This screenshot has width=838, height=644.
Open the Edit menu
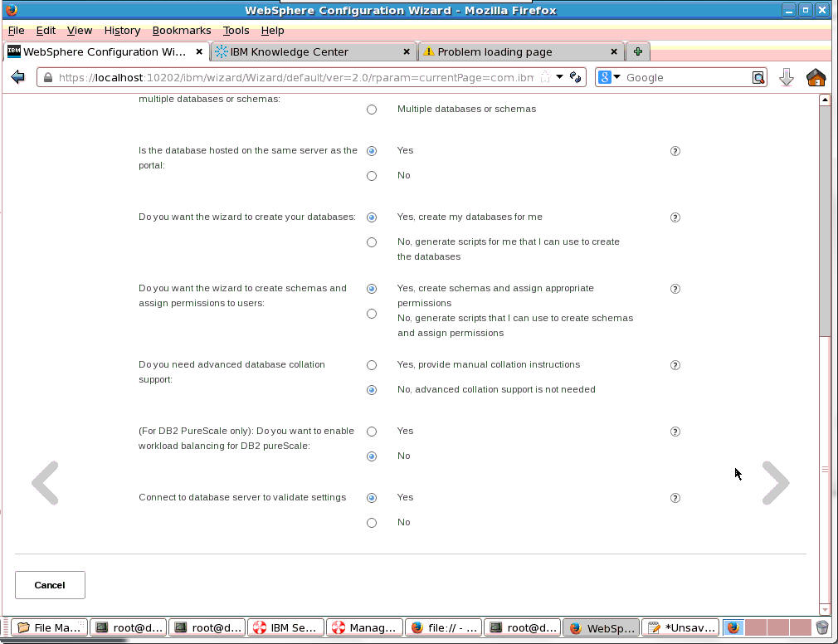pyautogui.click(x=46, y=31)
